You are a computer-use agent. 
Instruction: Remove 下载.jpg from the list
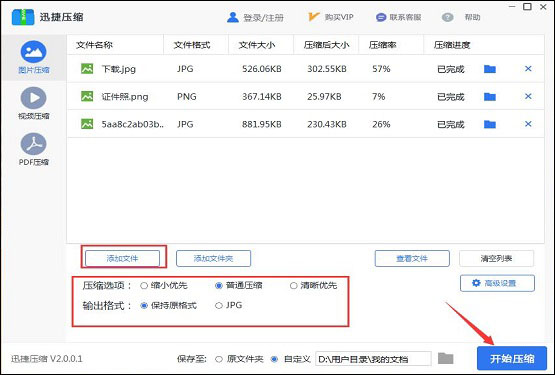pos(528,69)
